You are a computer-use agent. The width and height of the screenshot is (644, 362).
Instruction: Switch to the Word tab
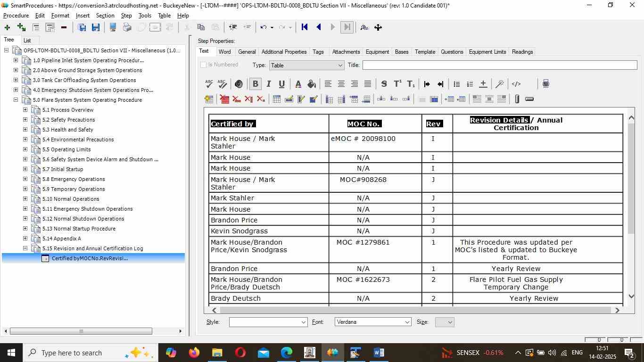click(x=224, y=52)
